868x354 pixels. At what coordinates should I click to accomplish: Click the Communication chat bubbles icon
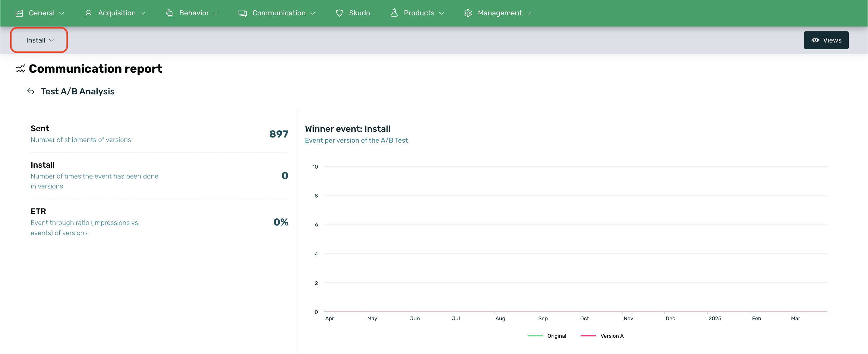click(243, 13)
